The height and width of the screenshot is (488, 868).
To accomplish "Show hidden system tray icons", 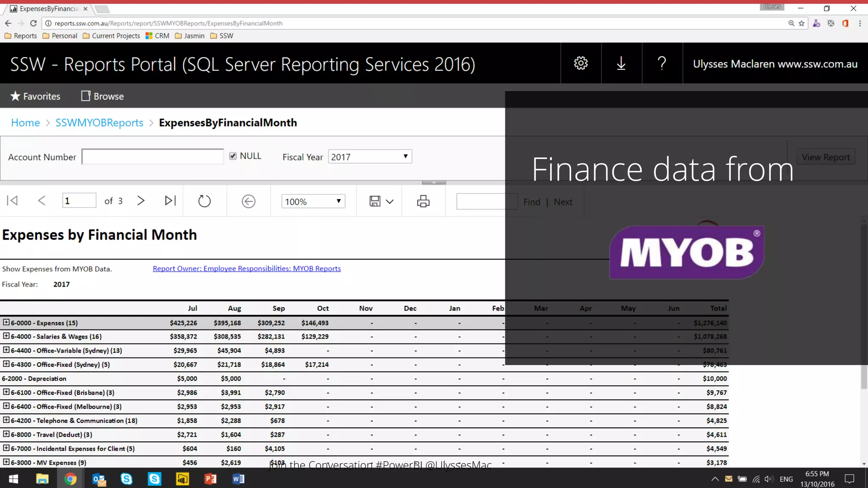I will (715, 479).
